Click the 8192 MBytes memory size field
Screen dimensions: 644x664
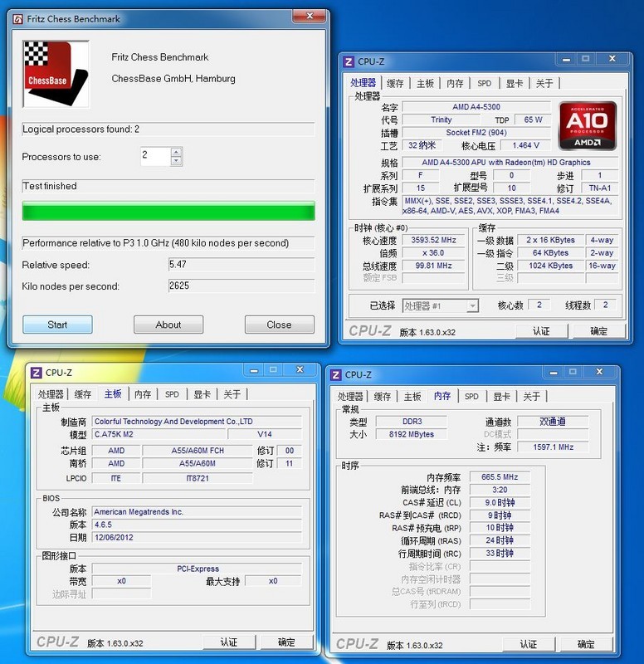[x=412, y=434]
